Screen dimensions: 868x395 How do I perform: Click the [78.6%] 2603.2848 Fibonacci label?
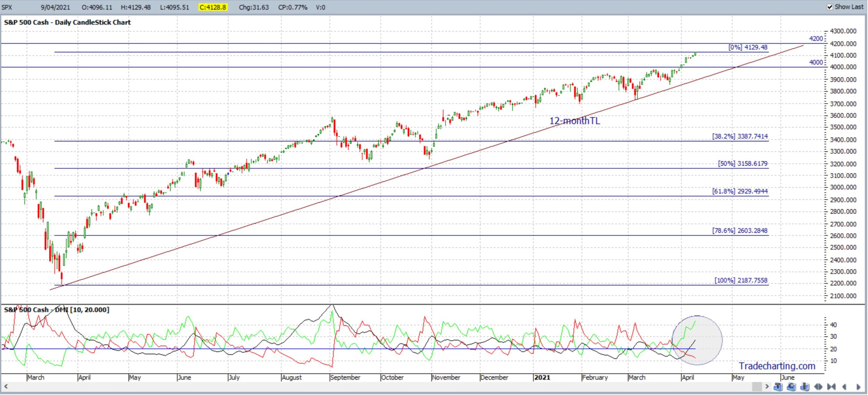coord(740,230)
